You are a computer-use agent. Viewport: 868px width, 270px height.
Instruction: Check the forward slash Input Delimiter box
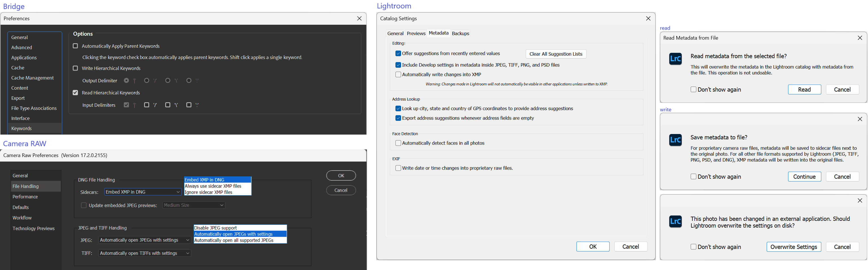click(x=147, y=105)
